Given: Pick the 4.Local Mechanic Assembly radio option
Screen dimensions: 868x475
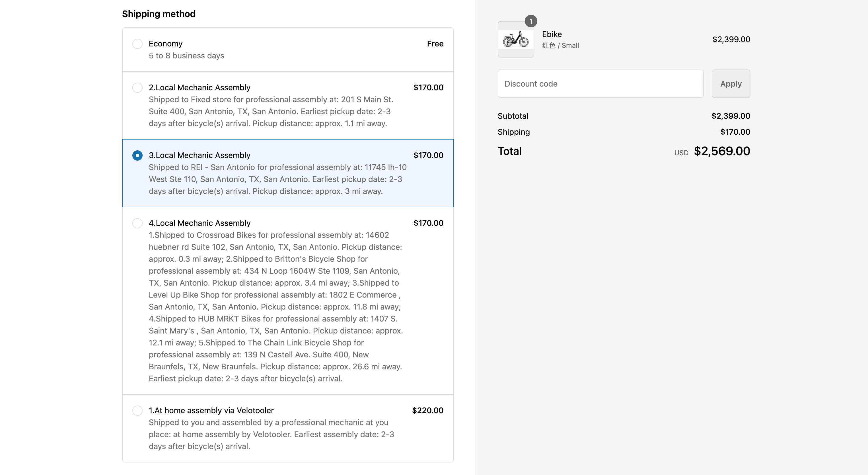Looking at the screenshot, I should pos(137,223).
